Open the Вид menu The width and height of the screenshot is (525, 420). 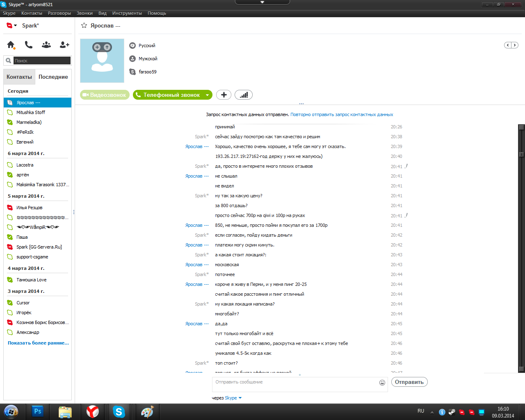coord(103,13)
